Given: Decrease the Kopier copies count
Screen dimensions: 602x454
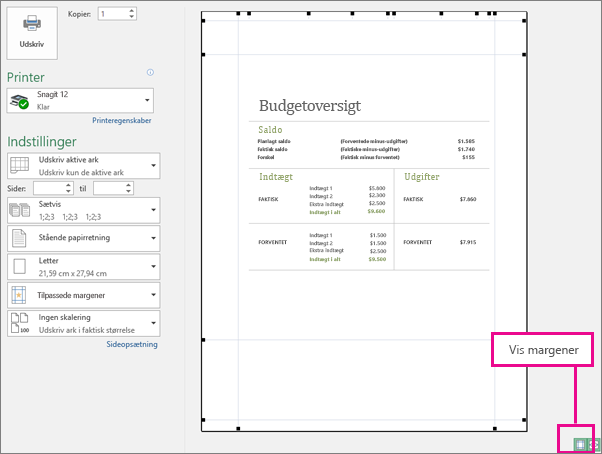Looking at the screenshot, I should tap(132, 17).
